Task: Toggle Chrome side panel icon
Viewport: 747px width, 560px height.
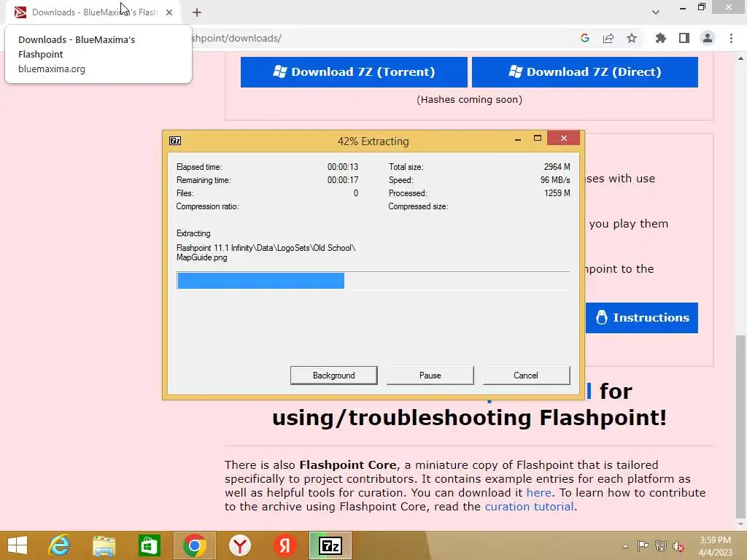Action: pyautogui.click(x=684, y=38)
